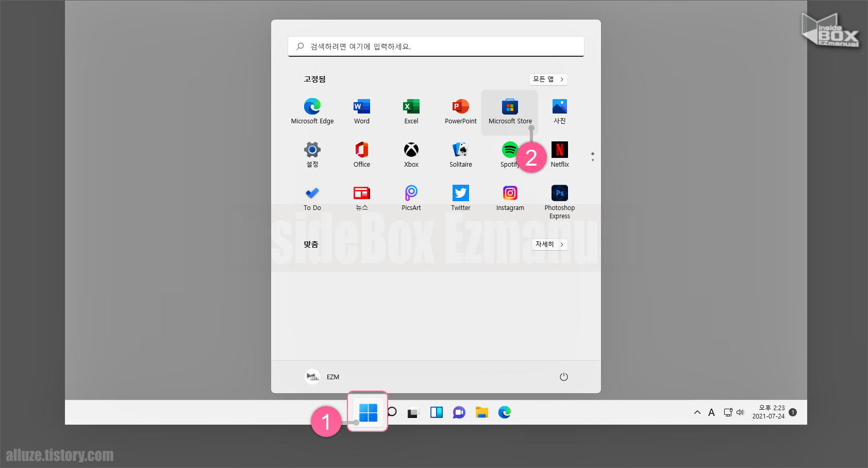The width and height of the screenshot is (868, 468).
Task: Open the 설정 (Settings) gear app
Action: click(x=312, y=155)
